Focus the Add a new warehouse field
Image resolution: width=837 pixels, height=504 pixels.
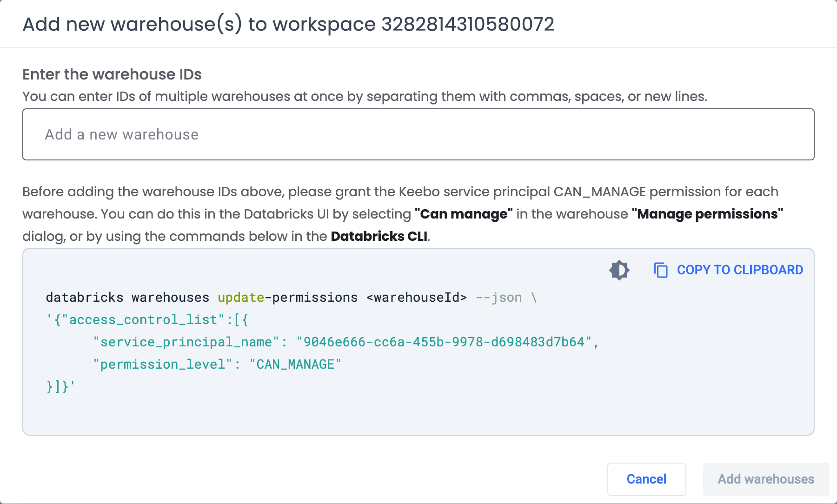418,134
